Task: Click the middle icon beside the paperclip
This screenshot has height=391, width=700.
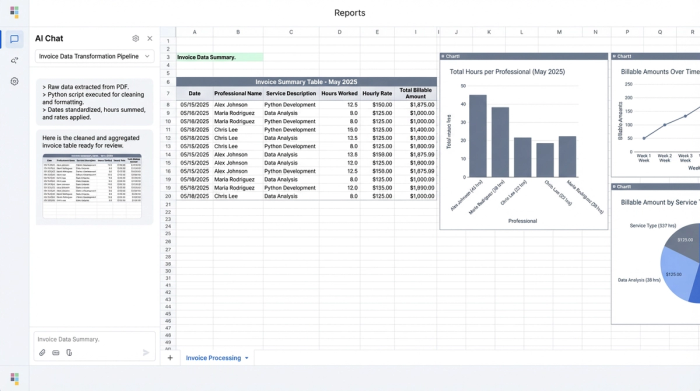Action: (56, 353)
